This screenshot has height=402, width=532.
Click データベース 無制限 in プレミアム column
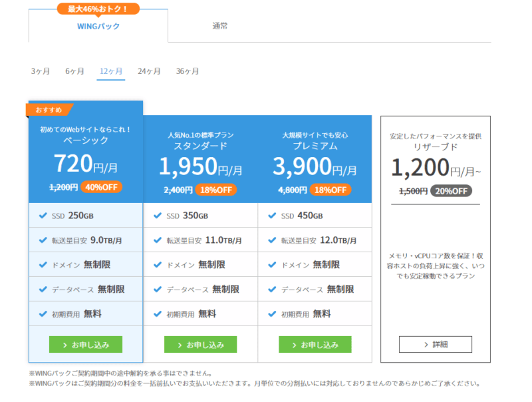coord(318,290)
